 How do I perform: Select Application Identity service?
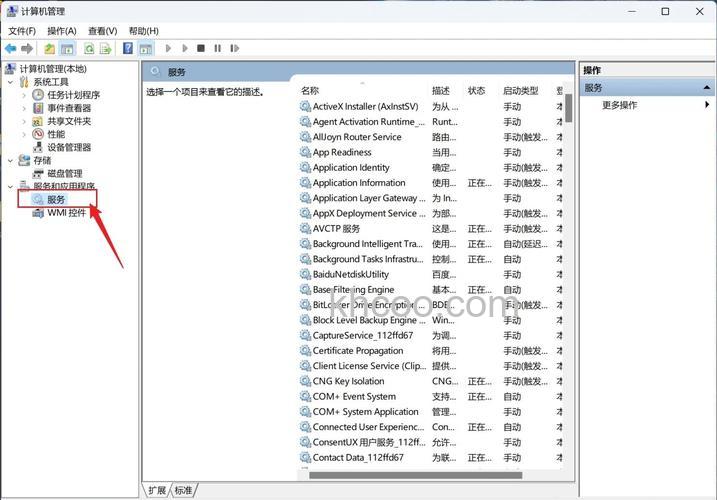[x=351, y=167]
